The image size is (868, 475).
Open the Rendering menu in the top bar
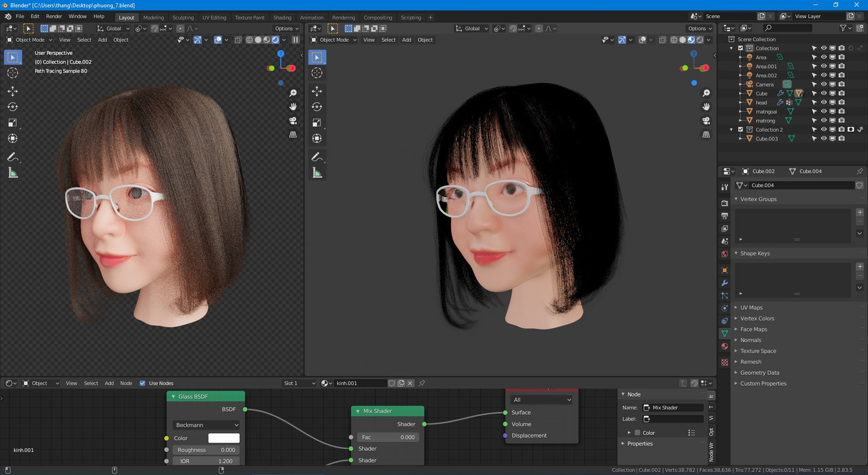click(343, 17)
